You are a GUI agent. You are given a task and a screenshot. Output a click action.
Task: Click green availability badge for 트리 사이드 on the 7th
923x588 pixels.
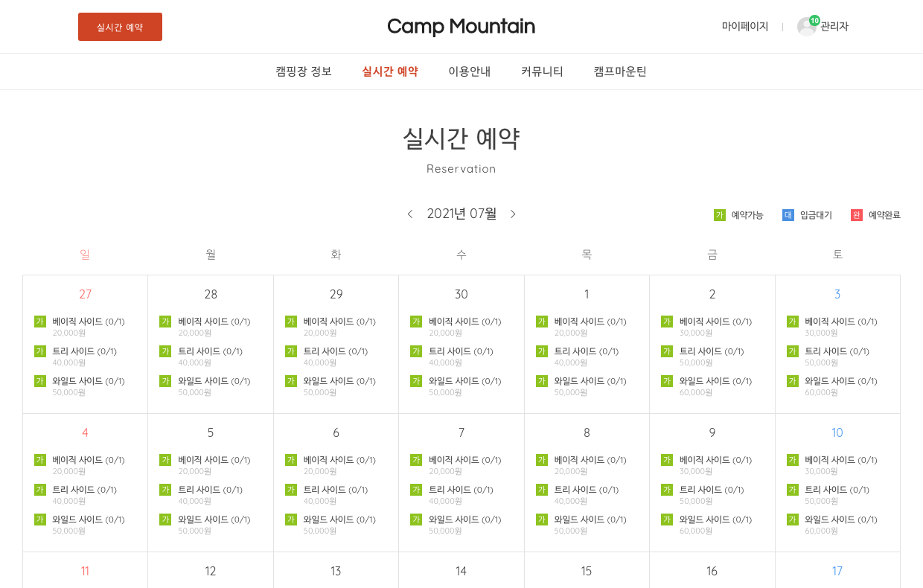416,490
